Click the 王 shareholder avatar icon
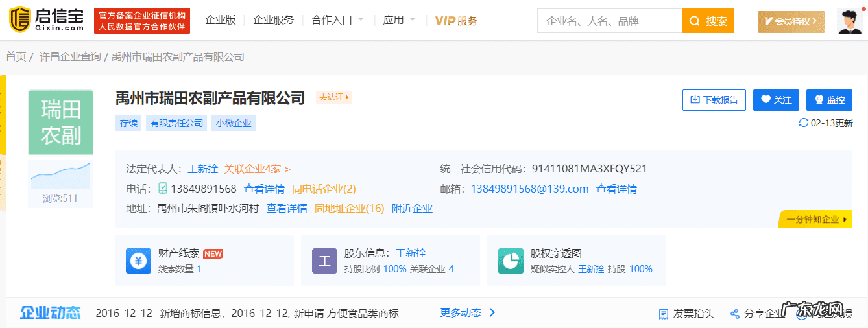Screen dimensions: 868x328 (324, 261)
